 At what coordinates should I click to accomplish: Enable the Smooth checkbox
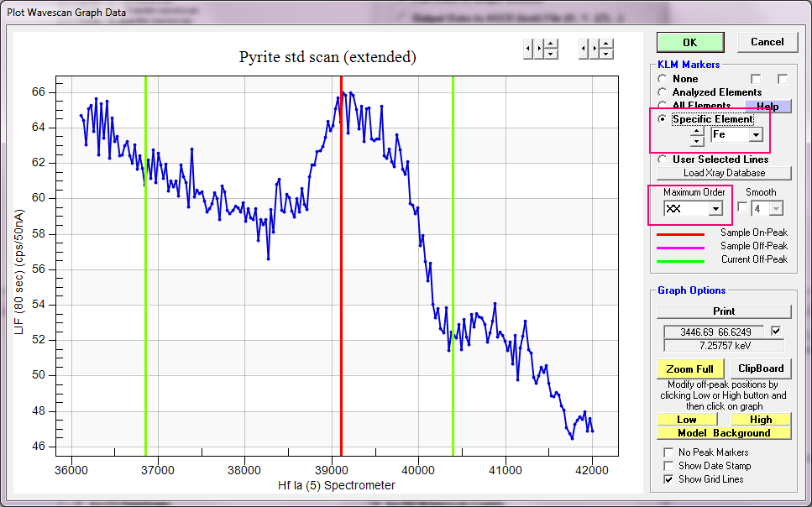coord(741,208)
